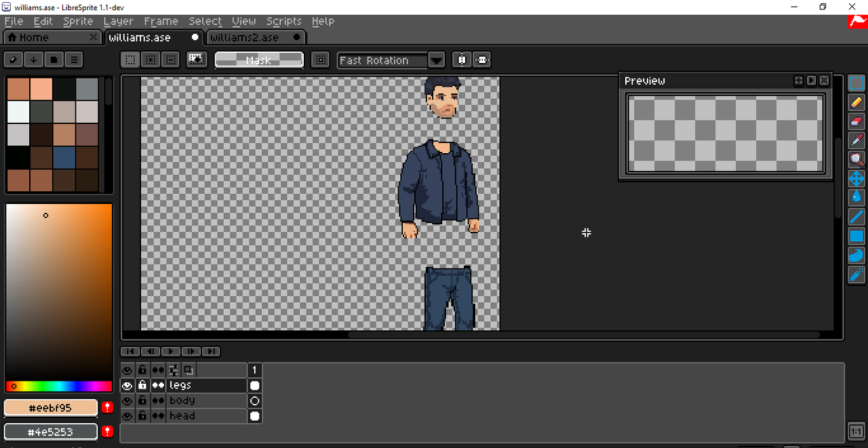
Task: Click the pivot grid icon beside Mask
Action: coord(320,60)
